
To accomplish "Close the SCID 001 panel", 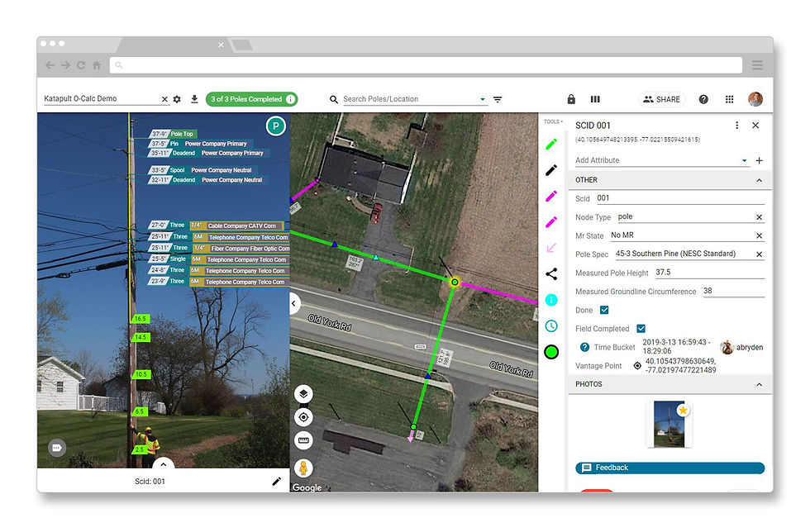I will [755, 126].
